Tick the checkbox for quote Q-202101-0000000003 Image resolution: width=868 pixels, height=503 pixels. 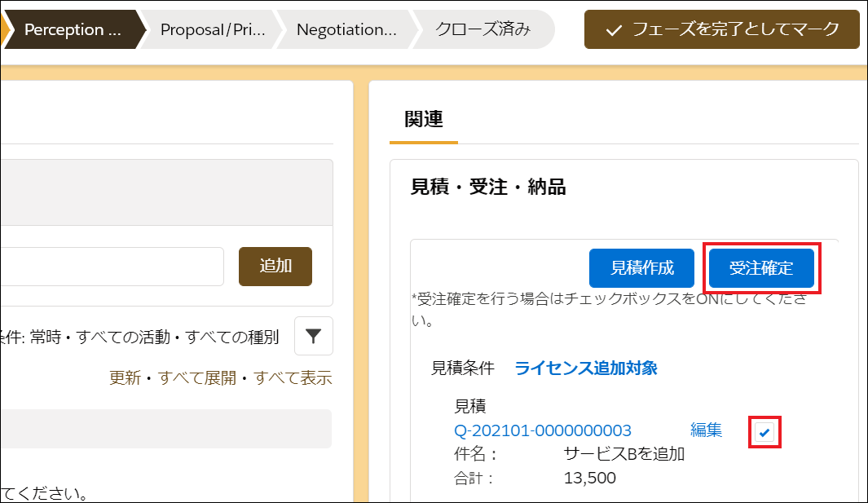coord(764,432)
